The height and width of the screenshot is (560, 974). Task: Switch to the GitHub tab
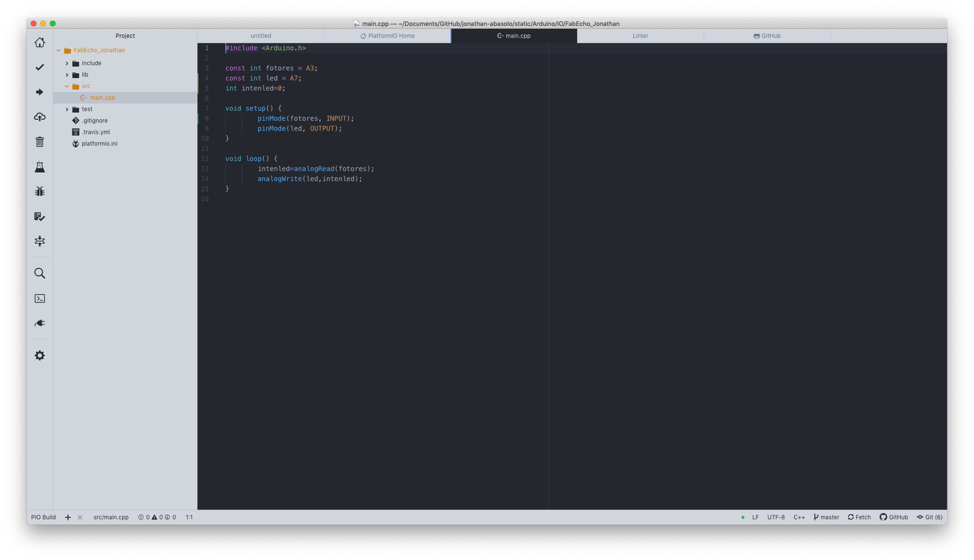767,36
